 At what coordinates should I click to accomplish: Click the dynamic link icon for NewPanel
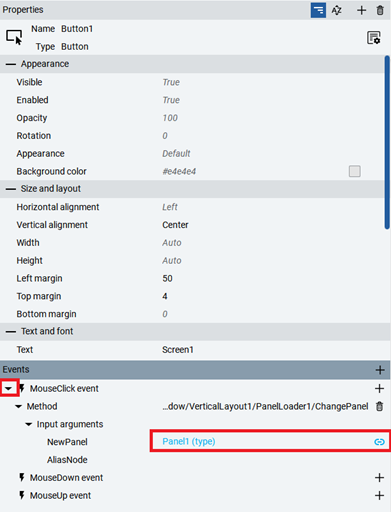click(379, 442)
